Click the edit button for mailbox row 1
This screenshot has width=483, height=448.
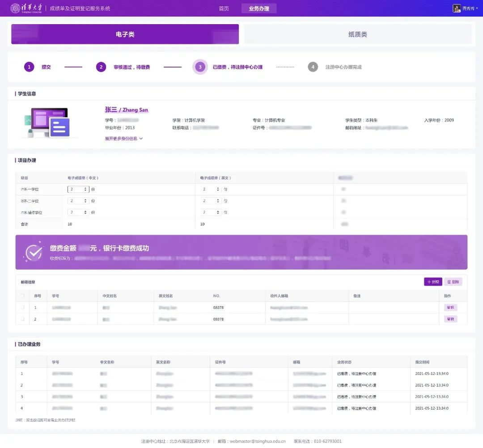(450, 308)
